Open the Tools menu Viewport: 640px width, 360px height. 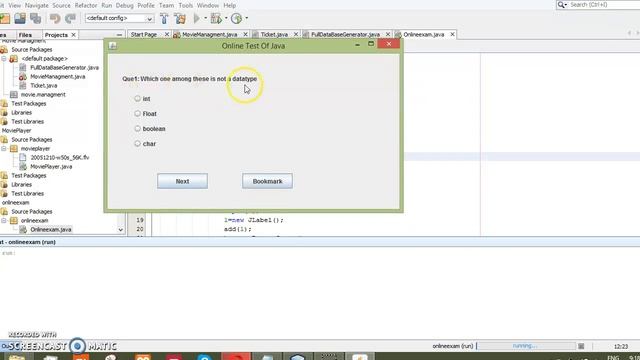point(185,5)
